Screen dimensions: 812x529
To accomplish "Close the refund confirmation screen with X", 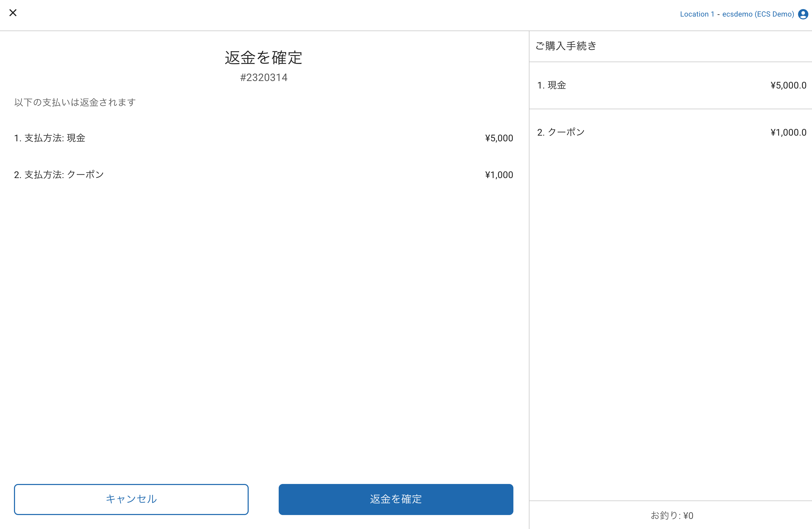I will point(13,13).
